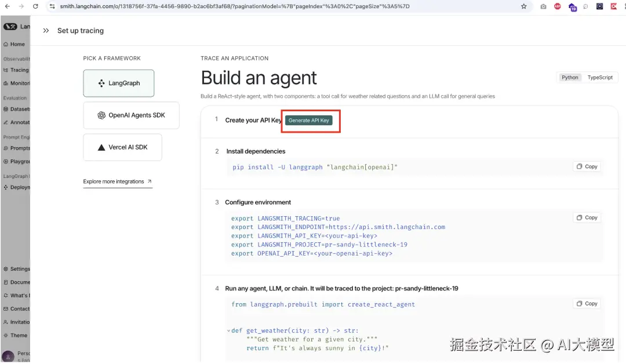Screen dimensions: 626x364
Task: Open Theme option in sidebar
Action: 15,336
